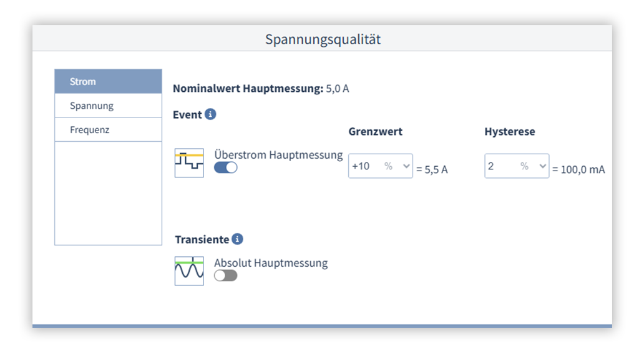Select the Strom tab
This screenshot has width=644, height=353.
tap(108, 81)
